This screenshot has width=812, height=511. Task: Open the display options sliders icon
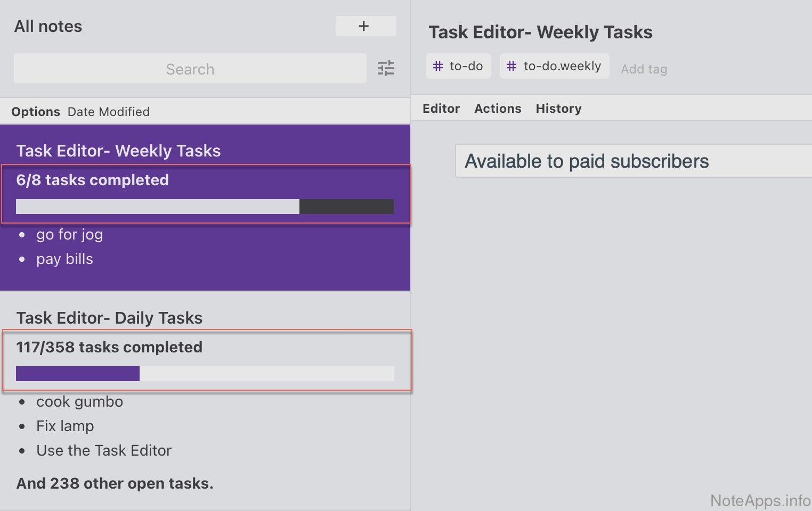click(385, 68)
